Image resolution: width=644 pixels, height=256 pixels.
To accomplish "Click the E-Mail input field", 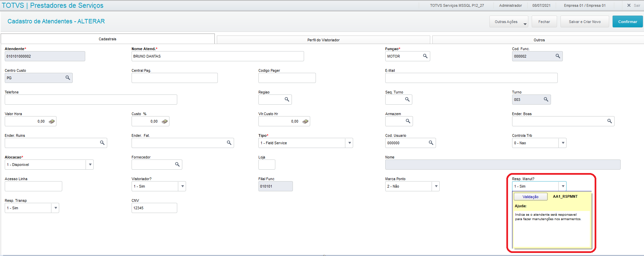I will click(x=471, y=78).
